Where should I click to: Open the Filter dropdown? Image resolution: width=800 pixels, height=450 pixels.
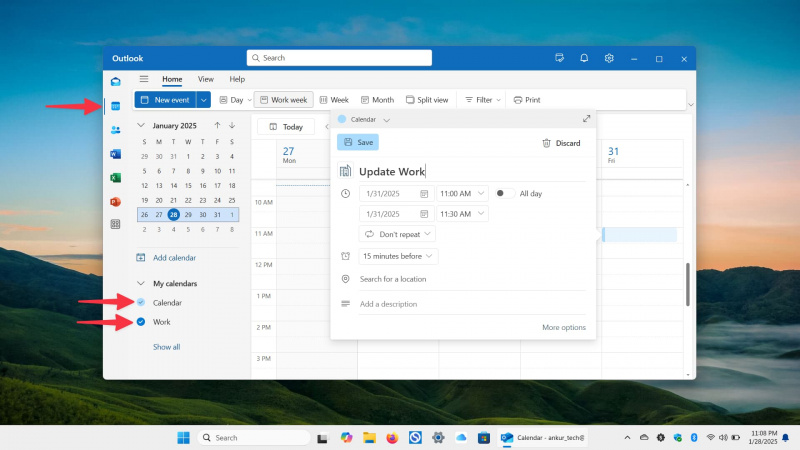point(483,100)
